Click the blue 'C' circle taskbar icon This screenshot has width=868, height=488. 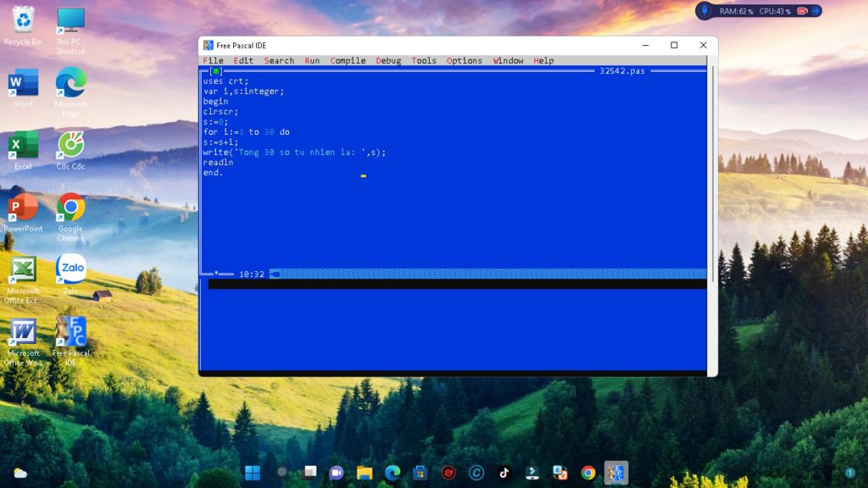476,473
